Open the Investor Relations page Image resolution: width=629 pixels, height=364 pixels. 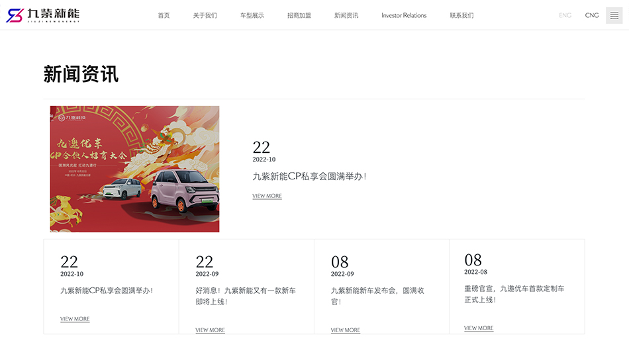pos(404,15)
